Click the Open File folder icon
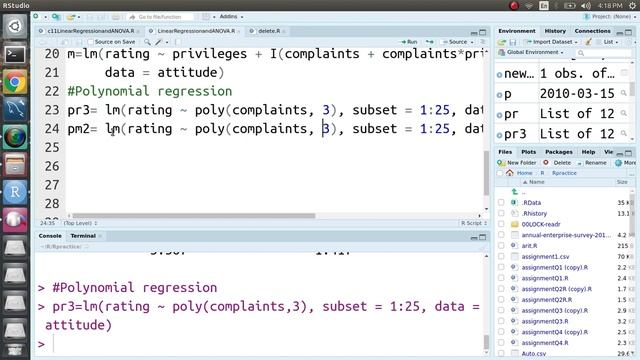The image size is (640, 360). pyautogui.click(x=71, y=17)
